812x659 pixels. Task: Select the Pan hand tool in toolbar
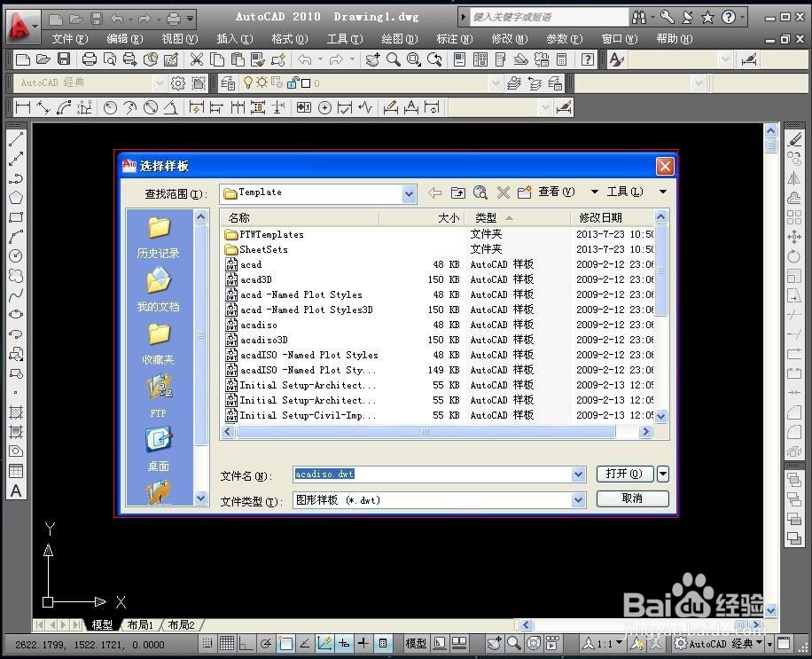tap(372, 59)
